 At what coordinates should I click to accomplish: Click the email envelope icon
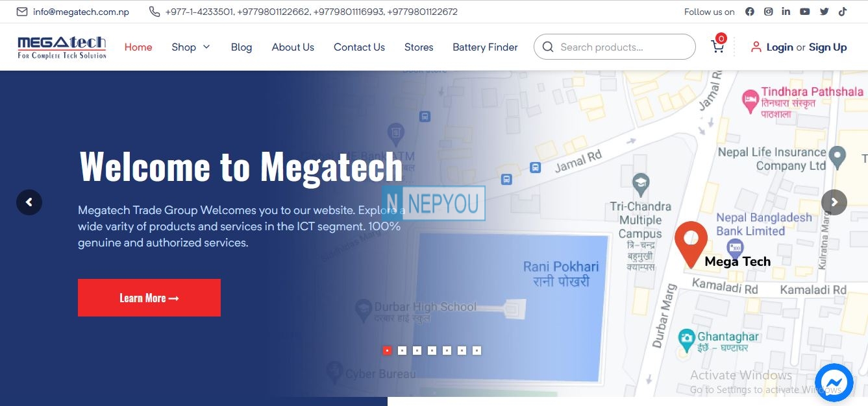[x=22, y=12]
